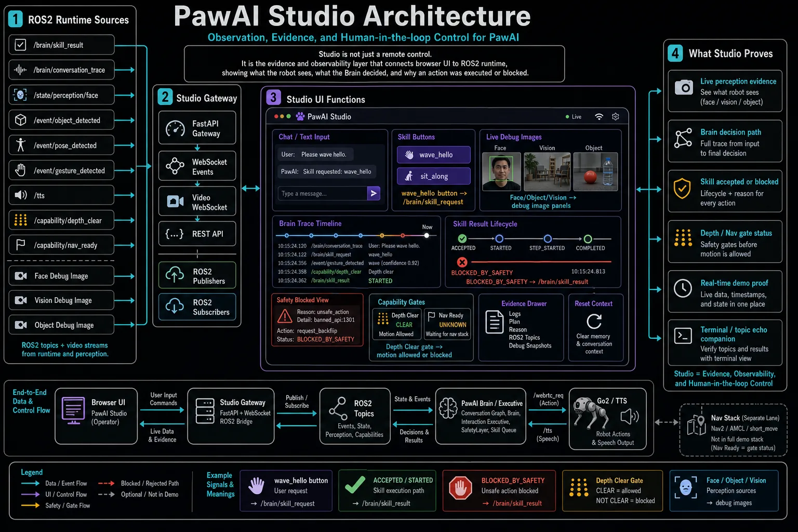The height and width of the screenshot is (532, 798).
Task: Click the ROS2 Subscribers cloud download icon
Action: point(175,307)
